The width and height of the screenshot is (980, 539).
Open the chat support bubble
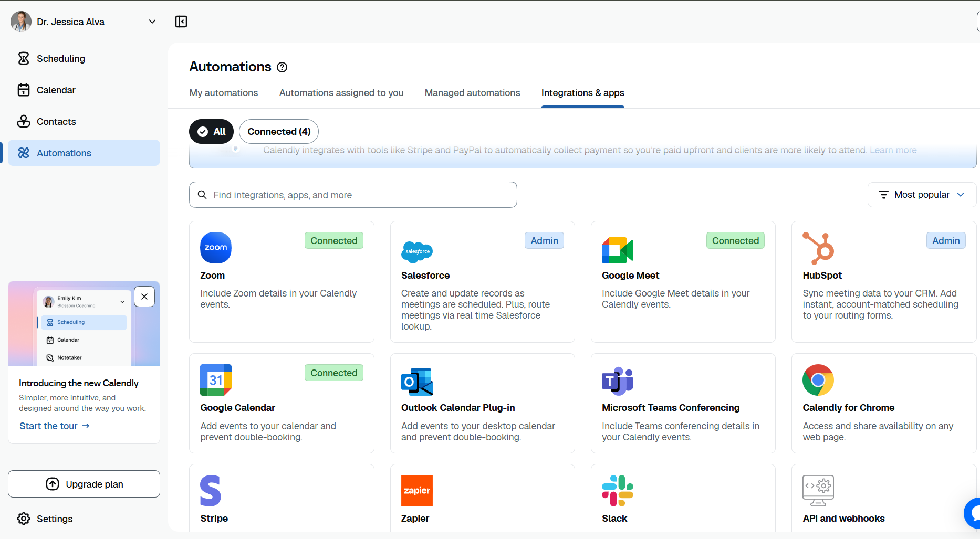pos(973,513)
